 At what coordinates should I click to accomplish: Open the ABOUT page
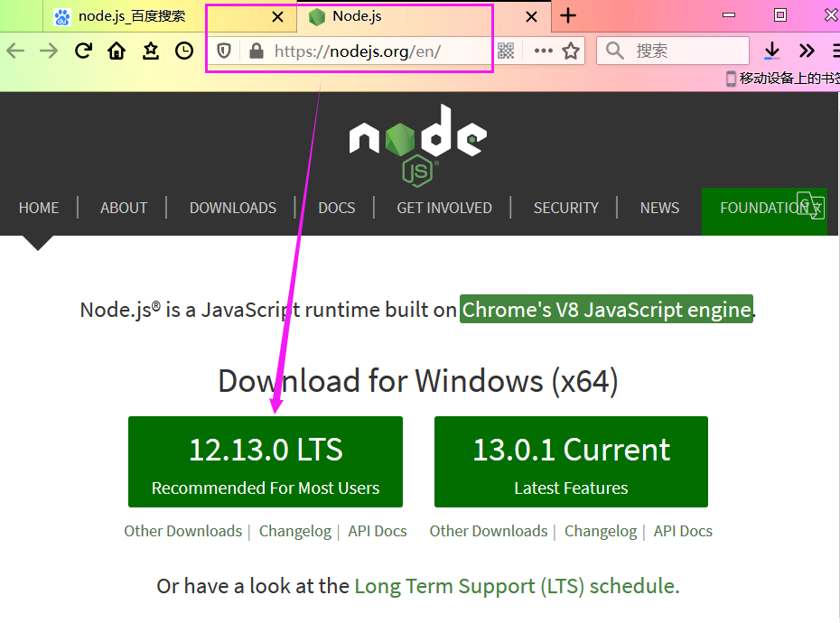click(x=124, y=208)
